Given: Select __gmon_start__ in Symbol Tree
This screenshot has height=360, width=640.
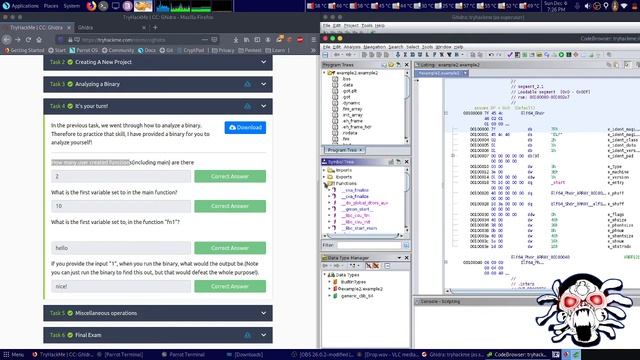Looking at the screenshot, I should pos(357,209).
